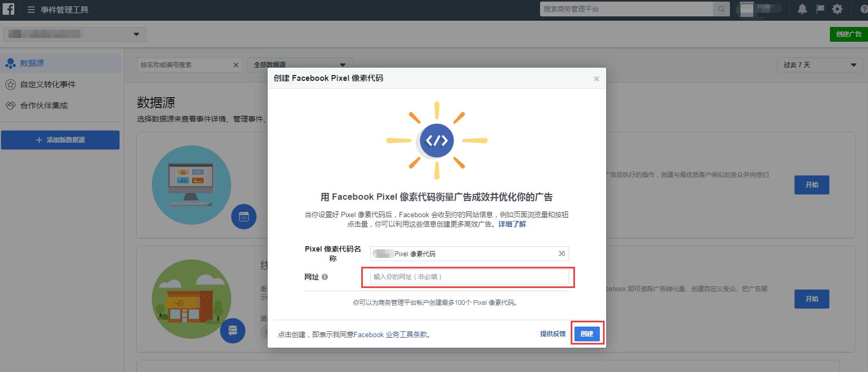The width and height of the screenshot is (868, 372).
Task: Clear the name or ID search field
Action: point(236,65)
